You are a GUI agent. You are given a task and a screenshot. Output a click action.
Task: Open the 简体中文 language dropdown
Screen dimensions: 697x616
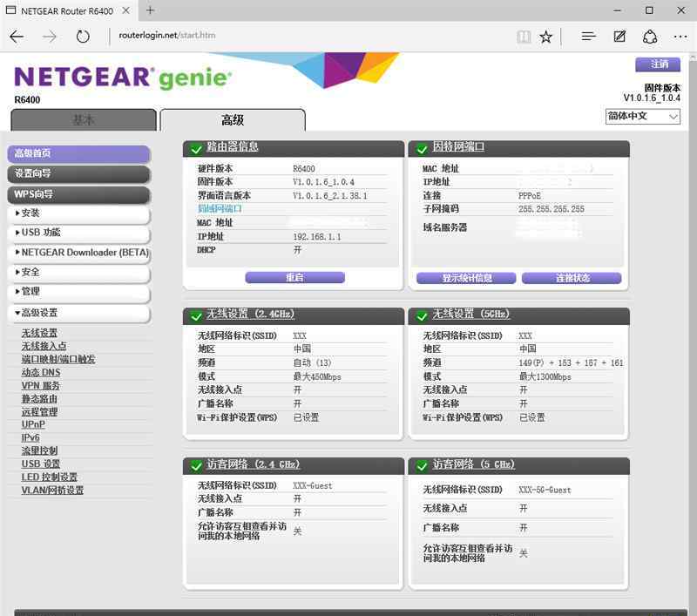pyautogui.click(x=642, y=117)
